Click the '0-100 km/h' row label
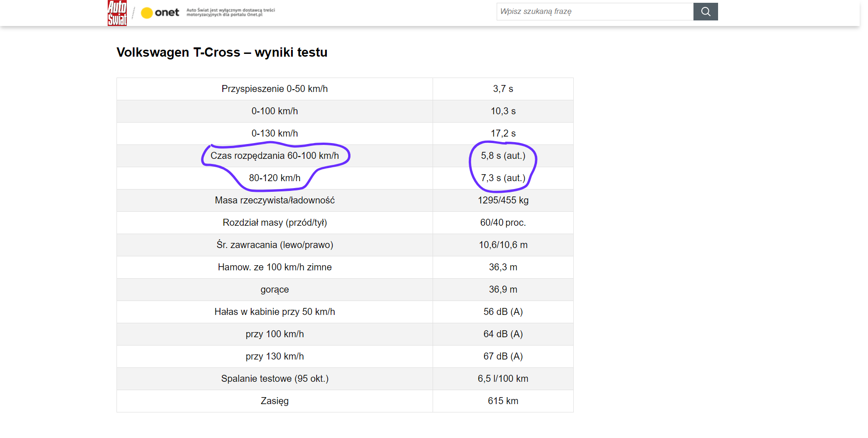 click(x=275, y=111)
